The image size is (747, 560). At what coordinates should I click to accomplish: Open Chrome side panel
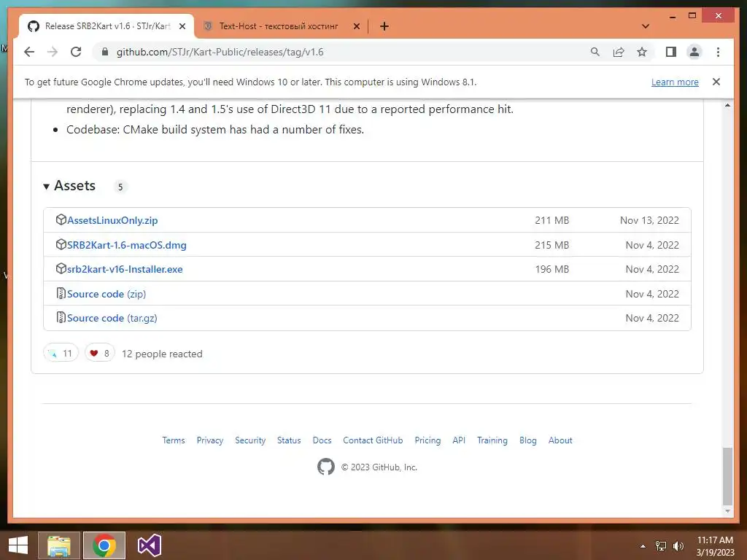click(671, 52)
